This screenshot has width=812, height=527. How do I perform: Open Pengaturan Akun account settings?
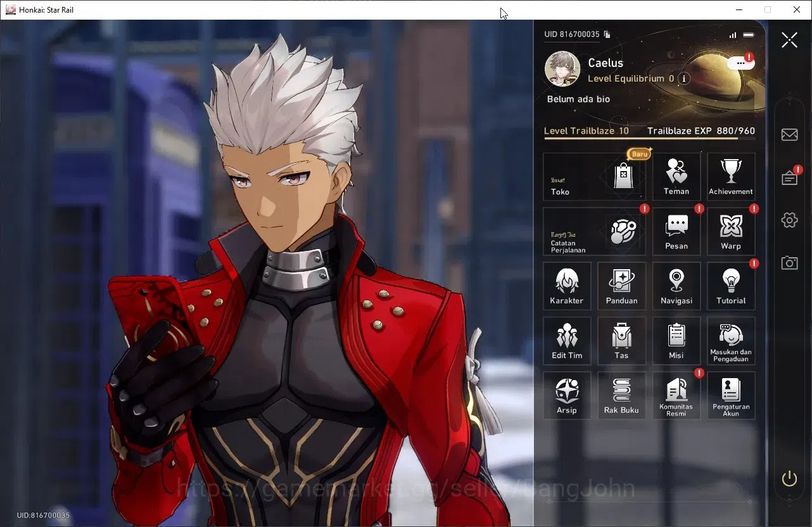(x=731, y=395)
